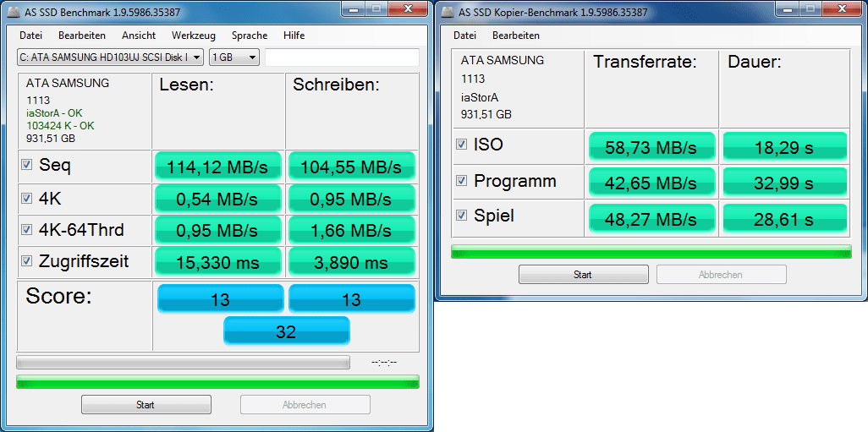868x432 pixels.
Task: Open Datei menu in AS SSD Benchmark
Action: pos(31,36)
